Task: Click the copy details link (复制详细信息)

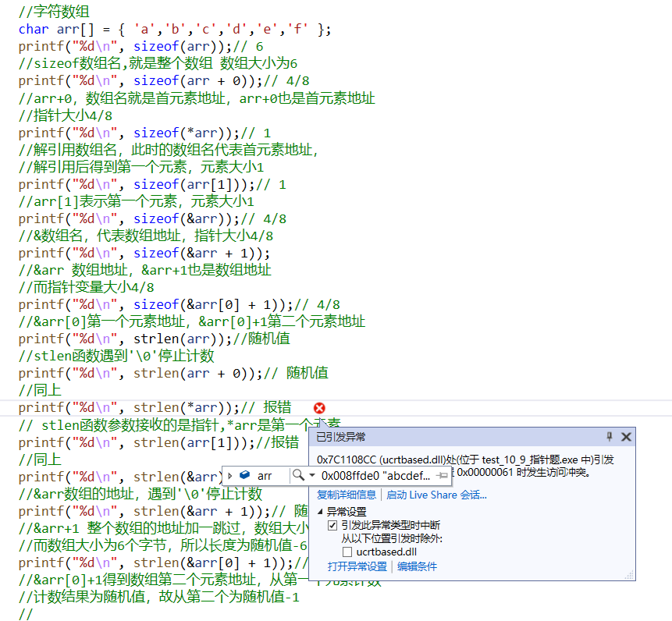Action: point(347,495)
